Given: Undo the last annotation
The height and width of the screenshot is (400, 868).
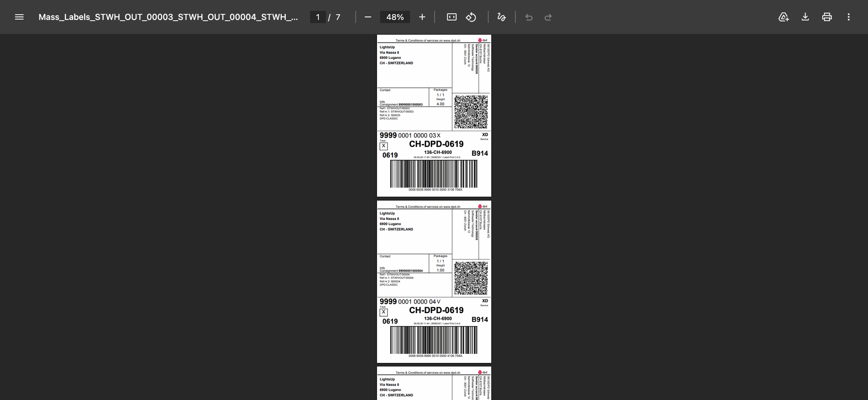Looking at the screenshot, I should [x=529, y=17].
